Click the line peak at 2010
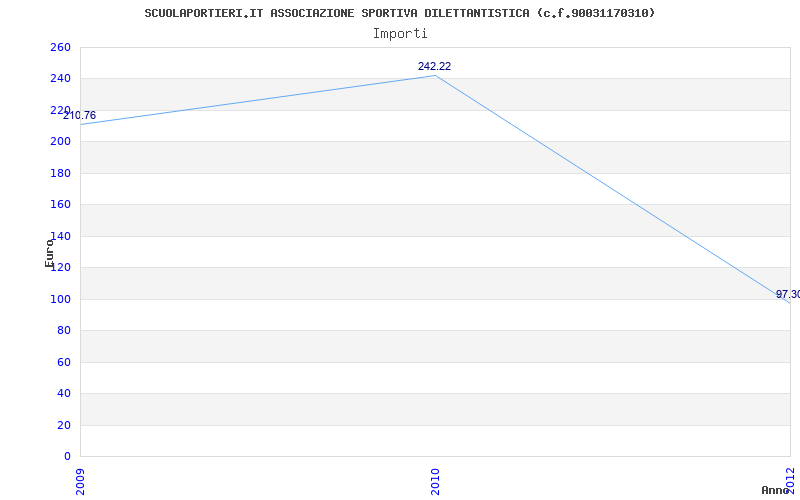800x500 pixels. pyautogui.click(x=435, y=76)
